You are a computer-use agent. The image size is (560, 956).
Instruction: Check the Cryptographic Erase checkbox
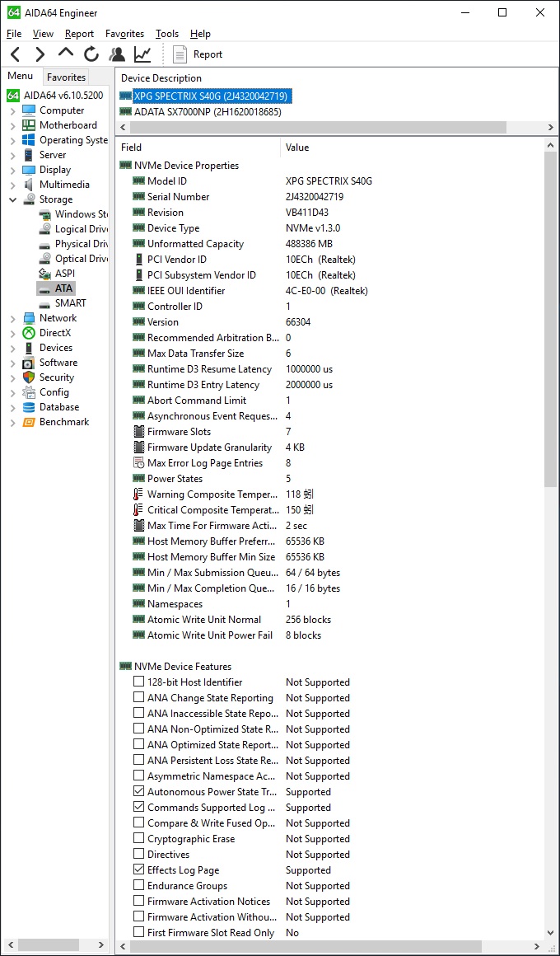(x=138, y=839)
